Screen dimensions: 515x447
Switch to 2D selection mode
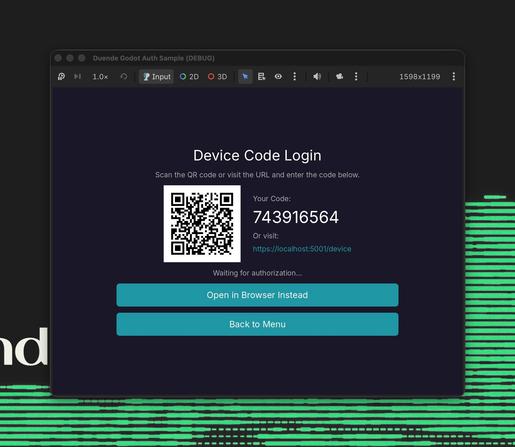click(189, 77)
